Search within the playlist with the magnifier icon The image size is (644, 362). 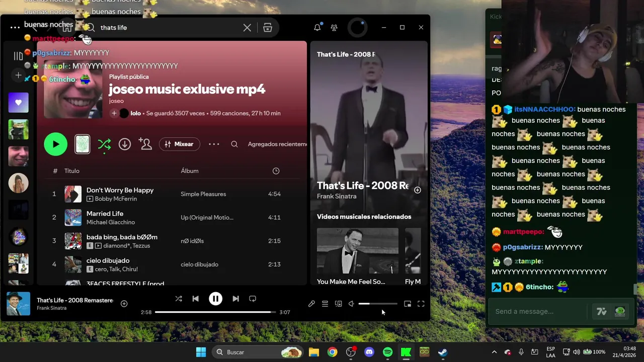234,144
